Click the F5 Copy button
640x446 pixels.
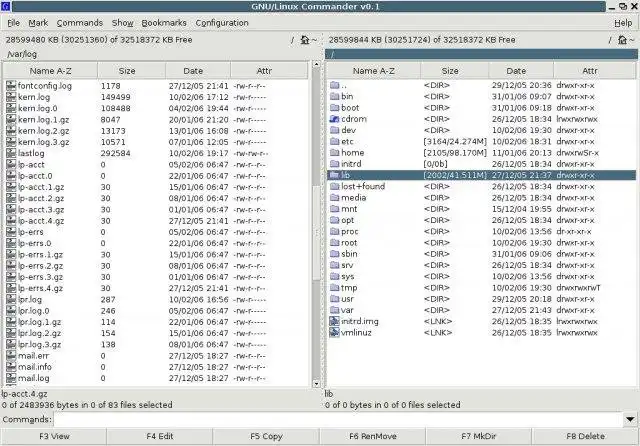266,436
